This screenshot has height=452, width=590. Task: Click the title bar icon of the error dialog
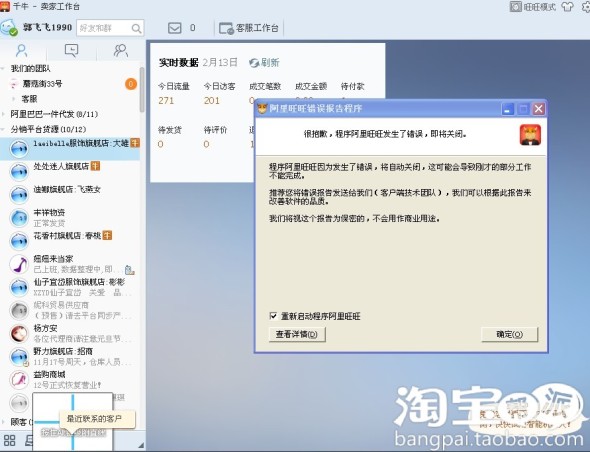point(262,108)
